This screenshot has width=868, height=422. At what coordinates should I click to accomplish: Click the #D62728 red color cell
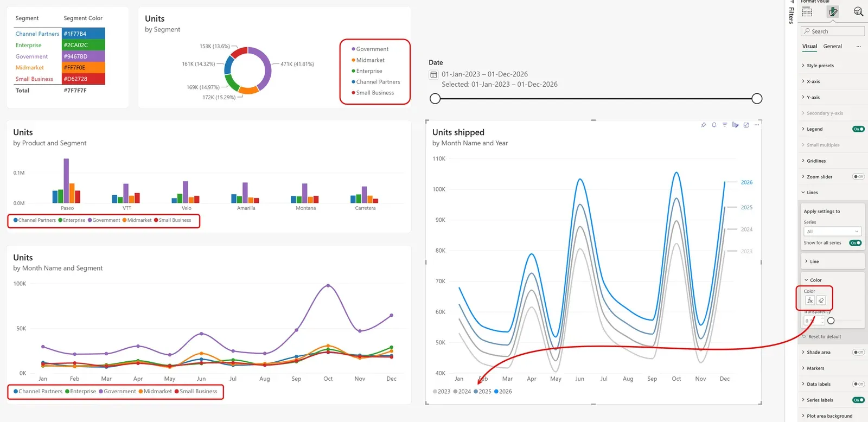[83, 79]
